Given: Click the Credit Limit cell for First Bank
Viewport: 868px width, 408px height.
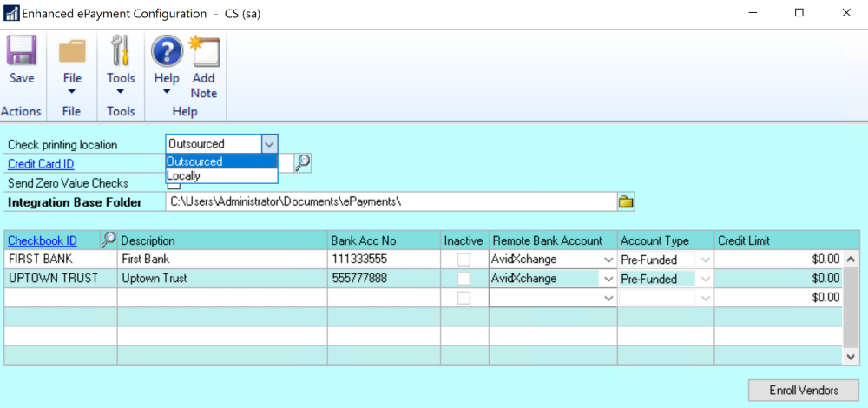Looking at the screenshot, I should [x=779, y=259].
